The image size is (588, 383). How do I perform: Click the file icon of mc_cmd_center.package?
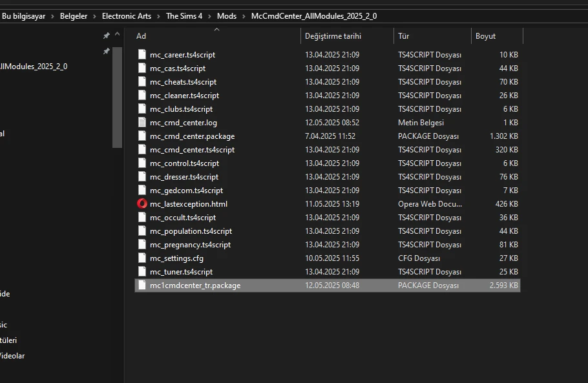click(142, 136)
